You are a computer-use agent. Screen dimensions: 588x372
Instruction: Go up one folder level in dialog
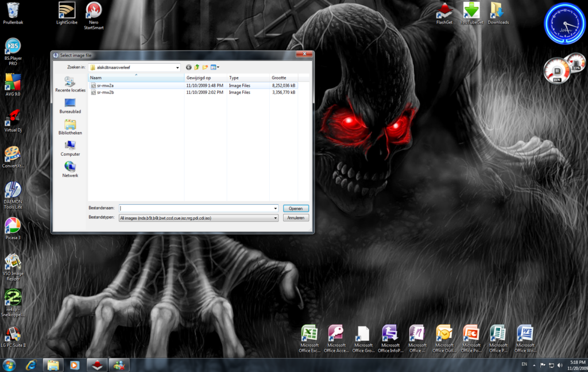196,68
